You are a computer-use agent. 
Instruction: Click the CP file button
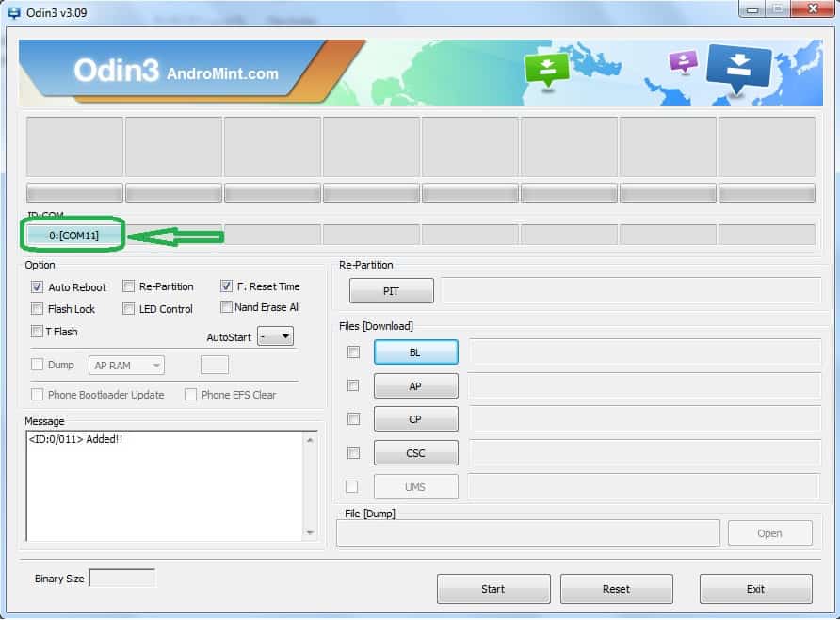pos(415,419)
